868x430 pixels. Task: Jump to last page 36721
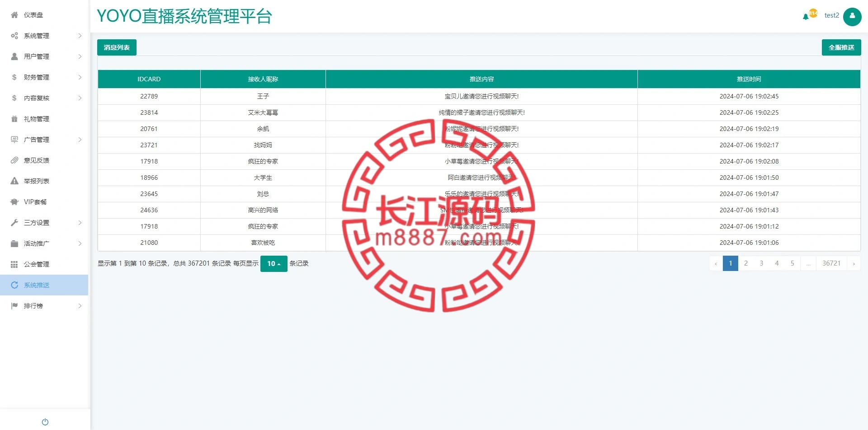[831, 263]
